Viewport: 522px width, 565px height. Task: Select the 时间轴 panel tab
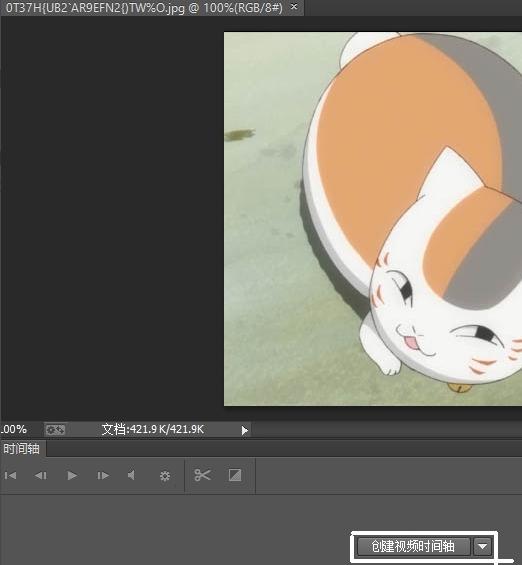pyautogui.click(x=22, y=449)
